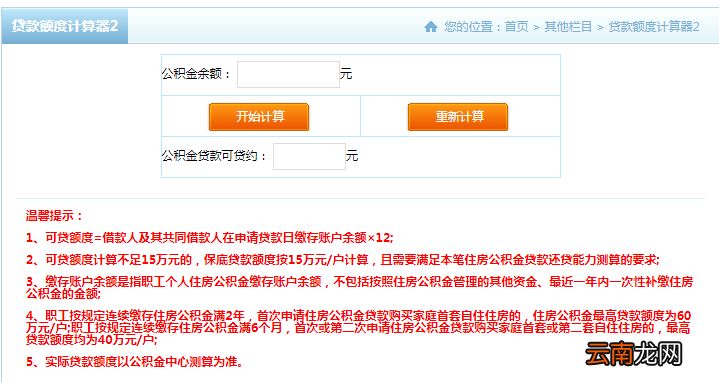This screenshot has height=382, width=719.
Task: Click the 公积金贷款可贷约 label
Action: tap(214, 156)
